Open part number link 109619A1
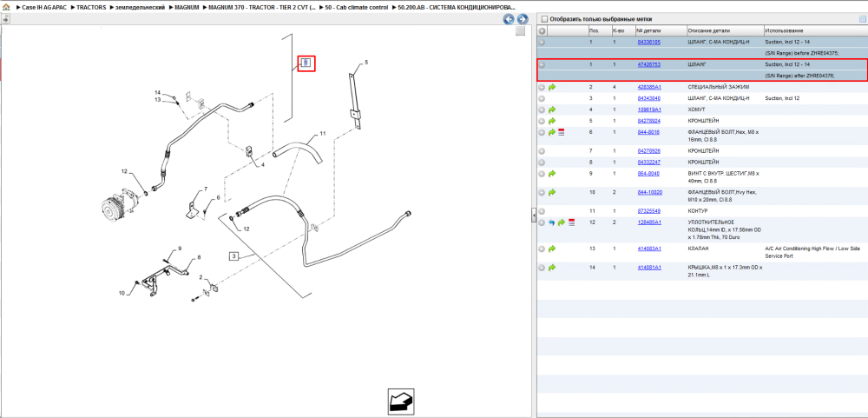868x418 pixels. pos(649,109)
